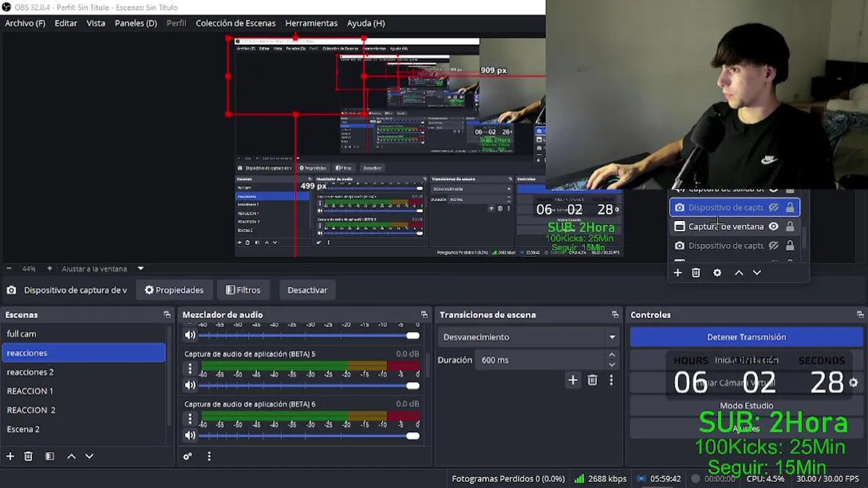Open options dots for audio channel (BETA) 5
The width and height of the screenshot is (868, 488).
click(x=190, y=369)
